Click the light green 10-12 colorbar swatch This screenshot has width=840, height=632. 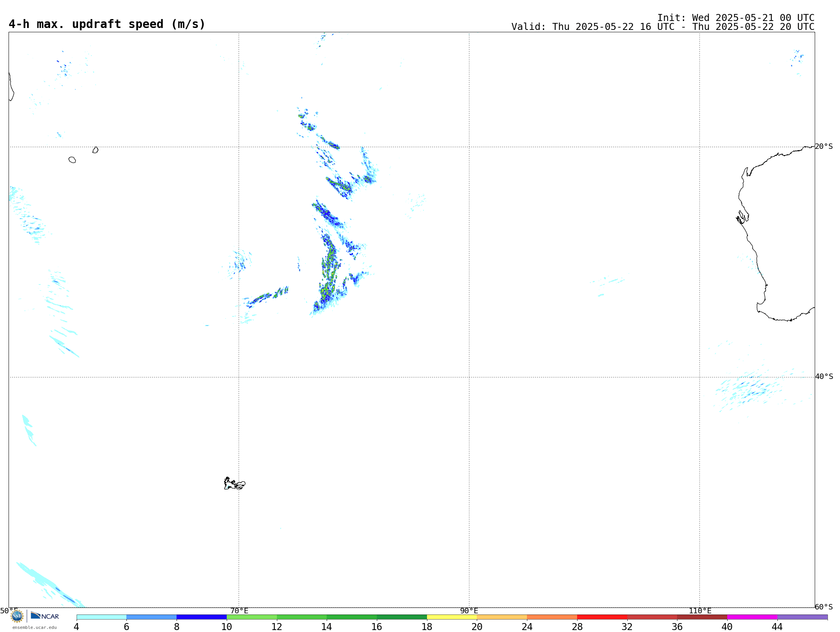point(252,617)
